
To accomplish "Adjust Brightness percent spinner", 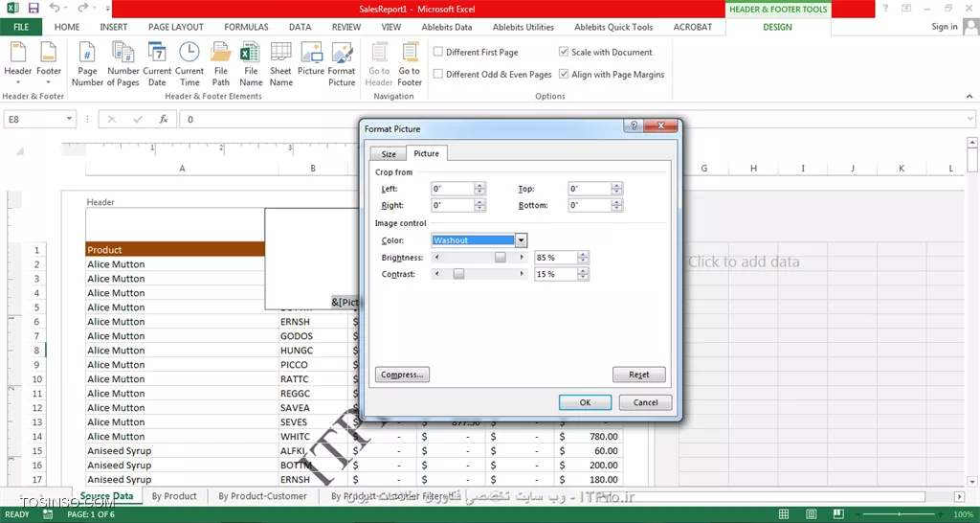I will coord(583,257).
